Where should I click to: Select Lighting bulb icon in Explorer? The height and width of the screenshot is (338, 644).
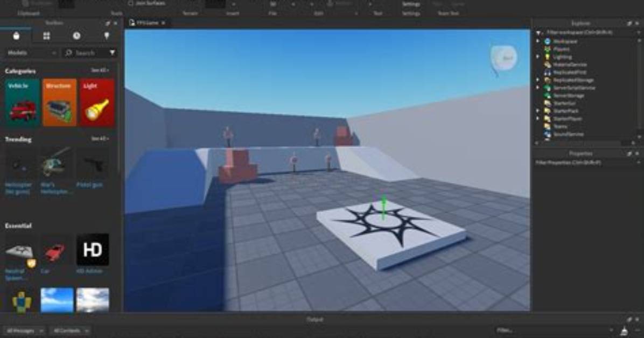(548, 57)
